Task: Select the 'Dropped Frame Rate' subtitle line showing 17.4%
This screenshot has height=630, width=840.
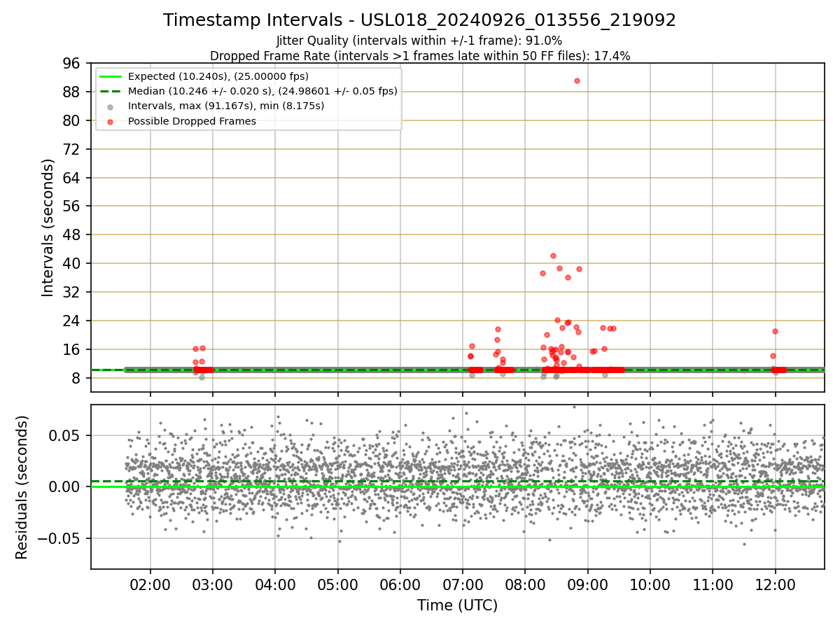Action: tap(420, 56)
